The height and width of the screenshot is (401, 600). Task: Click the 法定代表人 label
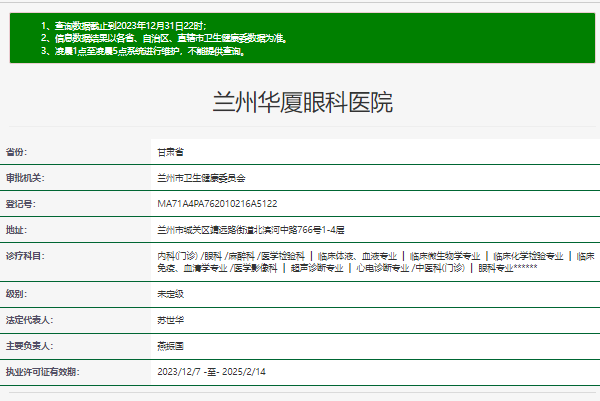tap(29, 320)
